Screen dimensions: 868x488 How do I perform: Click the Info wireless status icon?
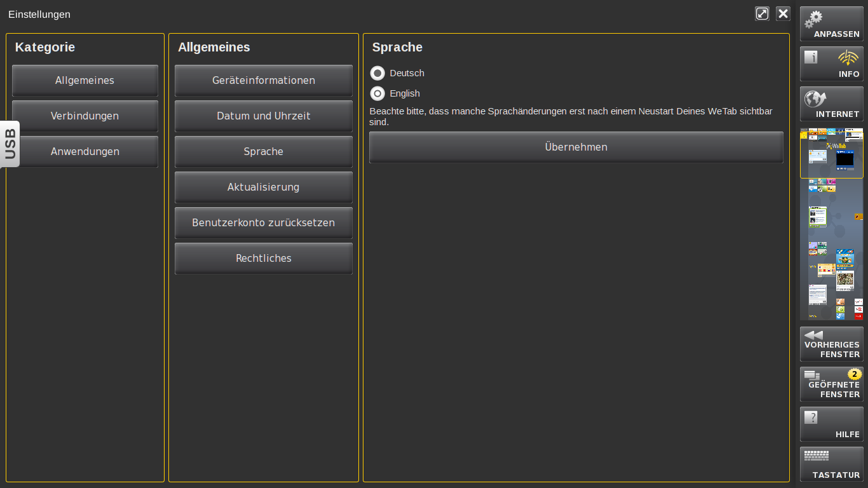click(x=848, y=58)
